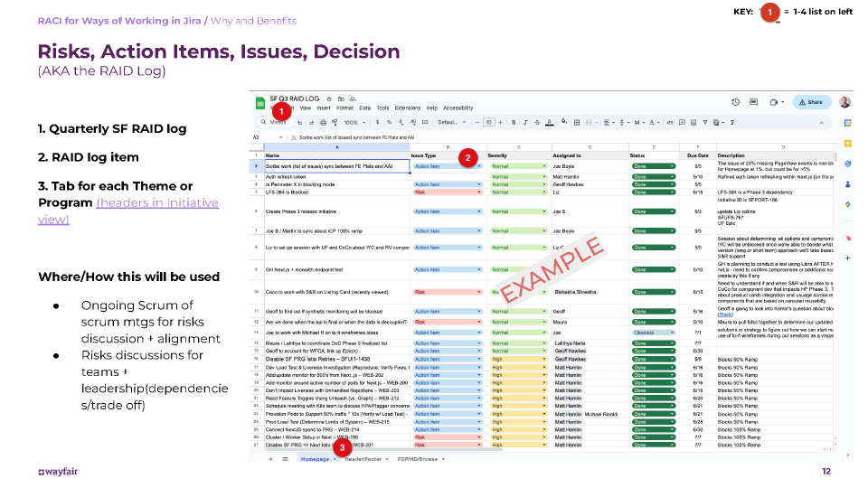Click the Share button
The image size is (868, 488).
coord(812,102)
